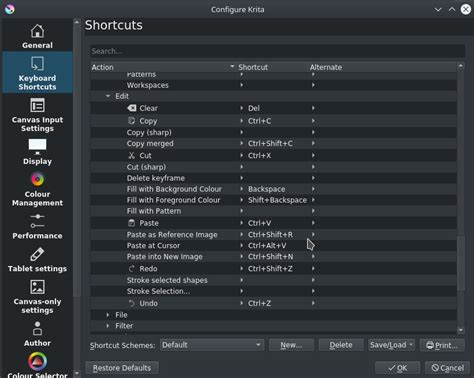Open the Display settings page
This screenshot has height=378, width=474.
pos(37,152)
